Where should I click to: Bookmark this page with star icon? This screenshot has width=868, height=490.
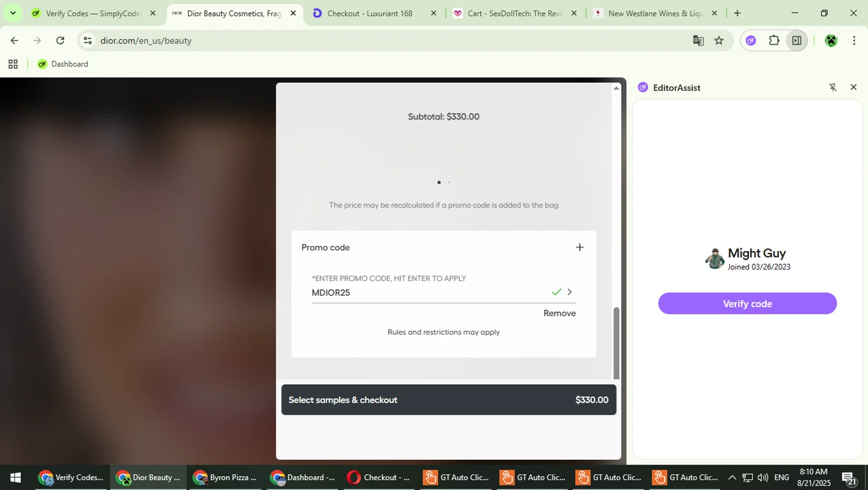pos(719,40)
